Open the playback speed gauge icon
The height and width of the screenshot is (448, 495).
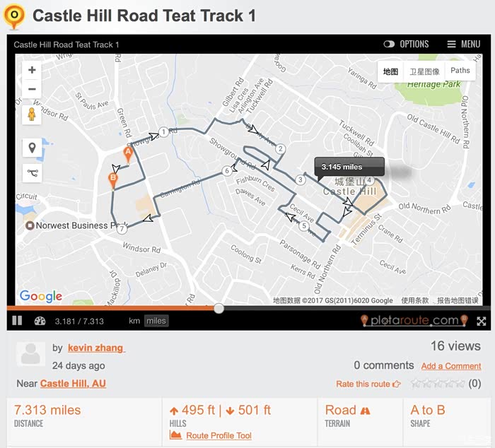(40, 321)
